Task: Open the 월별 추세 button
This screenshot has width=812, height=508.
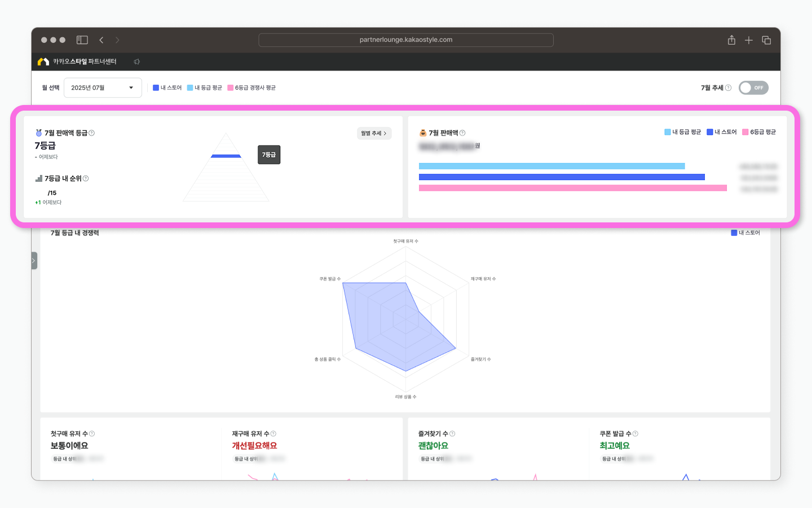Action: (374, 133)
